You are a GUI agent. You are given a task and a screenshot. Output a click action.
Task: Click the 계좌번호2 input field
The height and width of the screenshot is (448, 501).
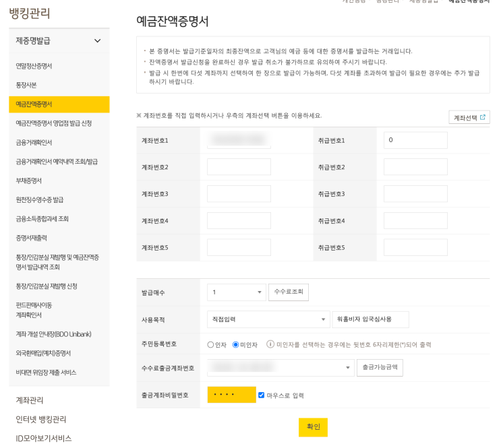coord(239,167)
